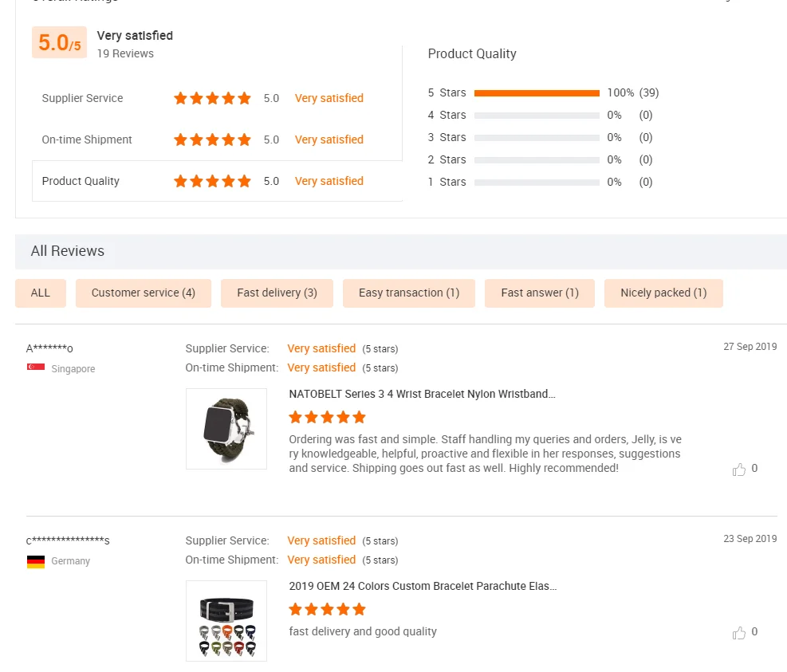787x672 pixels.
Task: Click thumbs-up icon on Singapore review
Action: (739, 470)
